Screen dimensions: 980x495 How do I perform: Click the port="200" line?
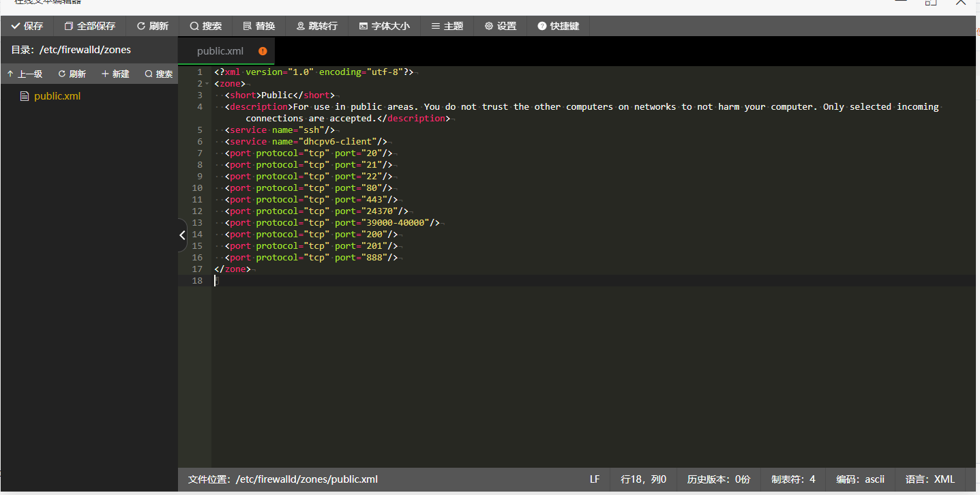pos(311,234)
